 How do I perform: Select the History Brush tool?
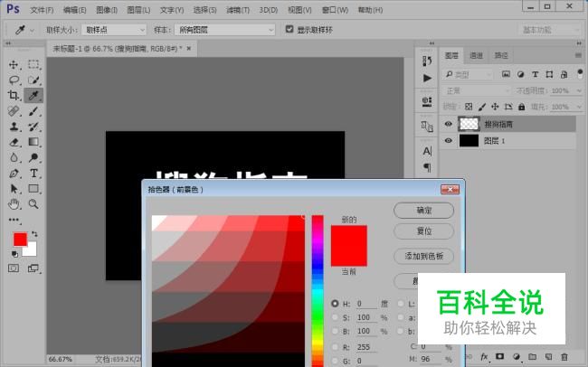pos(33,127)
